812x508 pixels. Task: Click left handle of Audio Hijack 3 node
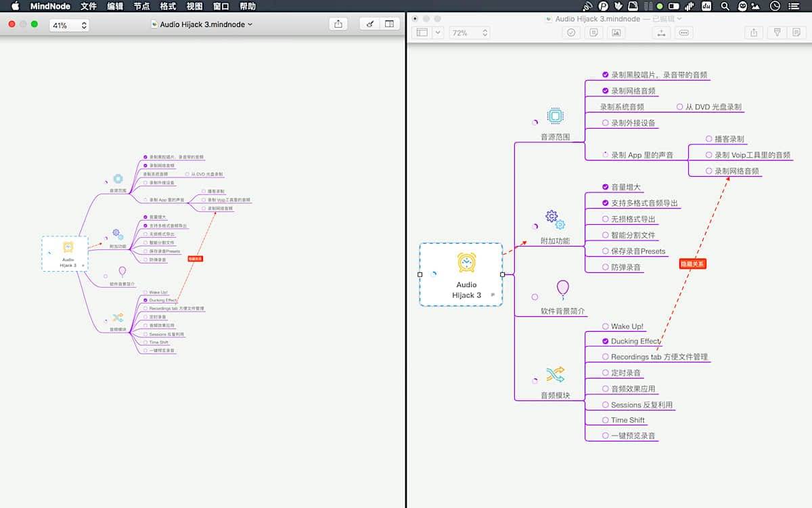420,274
